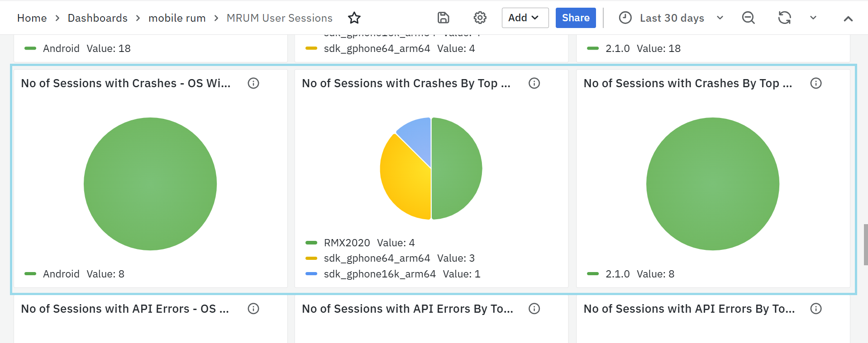Viewport: 868px width, 343px height.
Task: Open dashboard settings gear
Action: click(480, 18)
